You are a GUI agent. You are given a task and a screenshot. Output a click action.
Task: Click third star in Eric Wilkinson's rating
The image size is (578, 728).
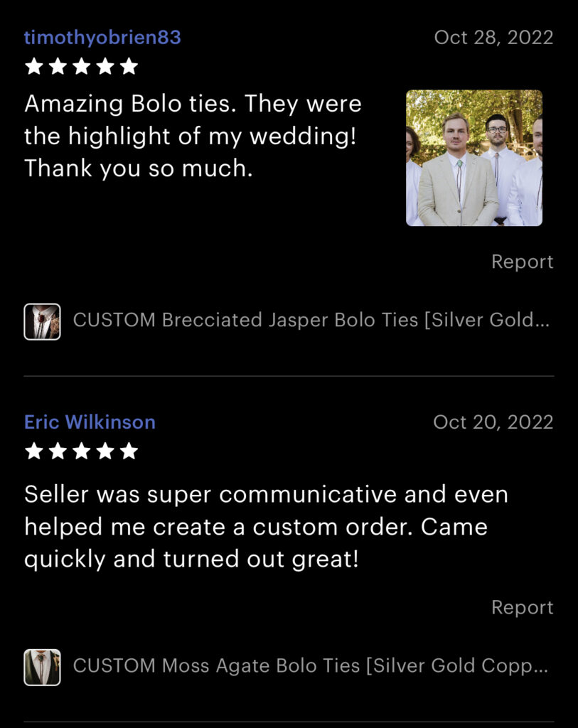pyautogui.click(x=81, y=451)
